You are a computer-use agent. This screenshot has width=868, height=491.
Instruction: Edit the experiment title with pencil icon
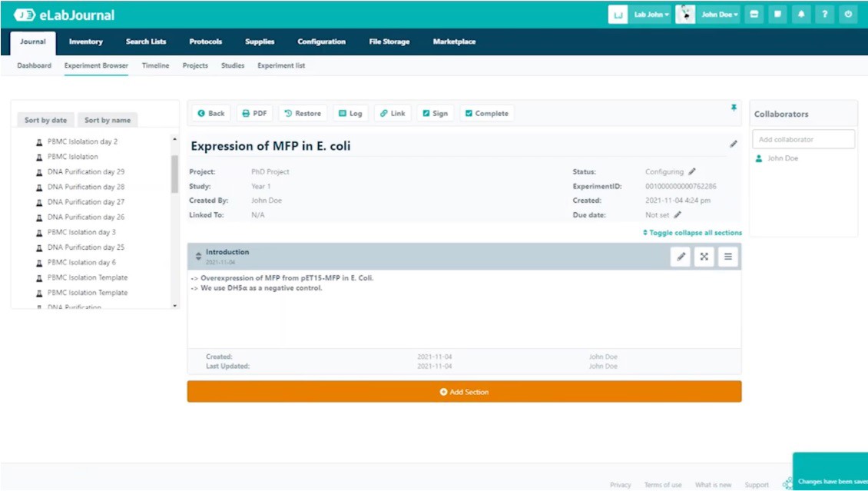[x=733, y=144]
